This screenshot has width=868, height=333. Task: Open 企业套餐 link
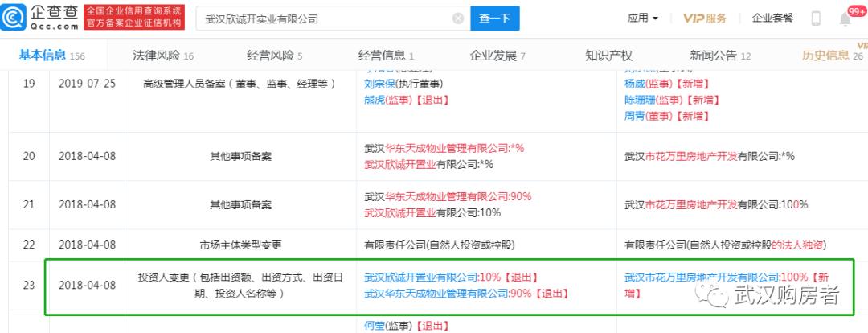(772, 18)
